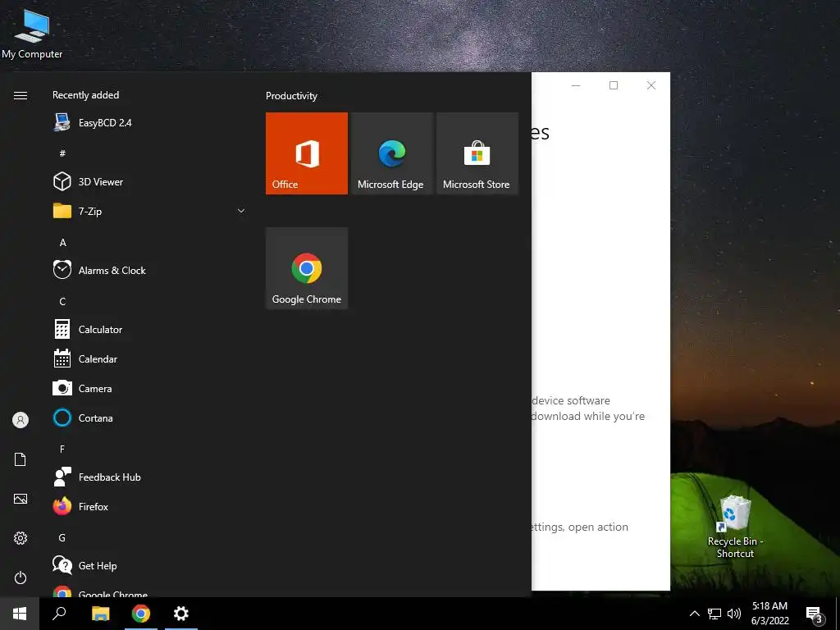Expand the Start menu hamburger button
This screenshot has width=840, height=630.
point(21,95)
